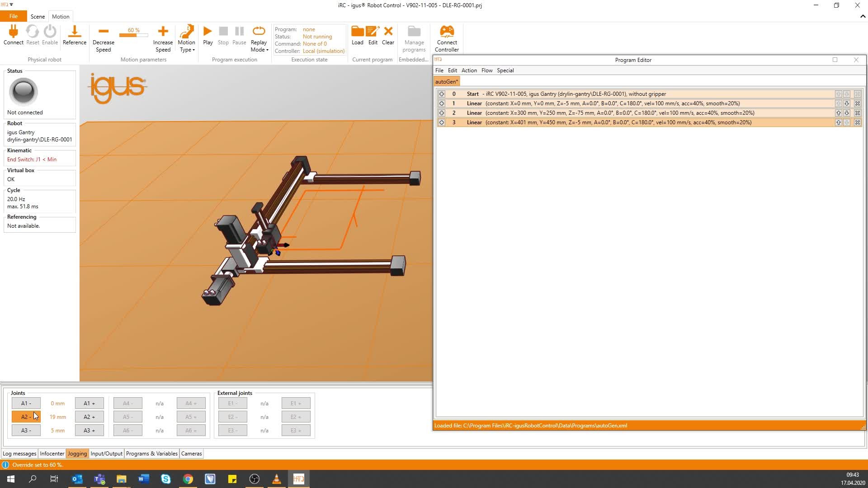868x488 pixels.
Task: Start the program with Play
Action: [208, 31]
